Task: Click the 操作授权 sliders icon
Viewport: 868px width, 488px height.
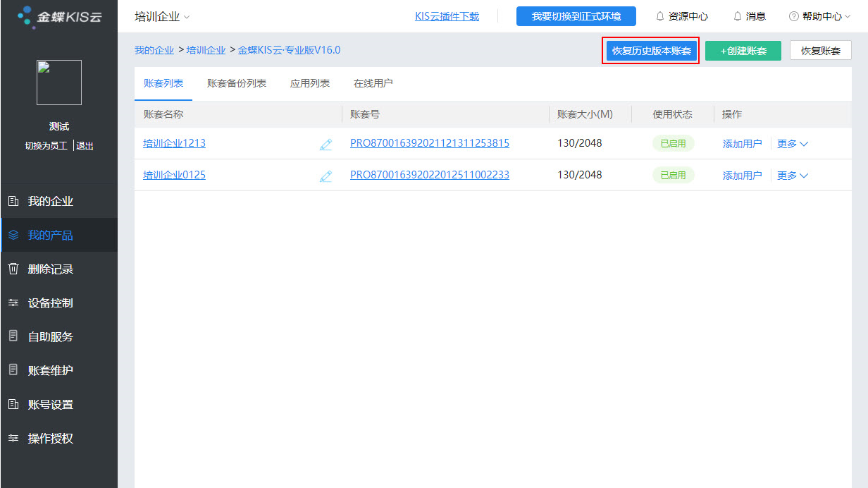Action: click(13, 439)
